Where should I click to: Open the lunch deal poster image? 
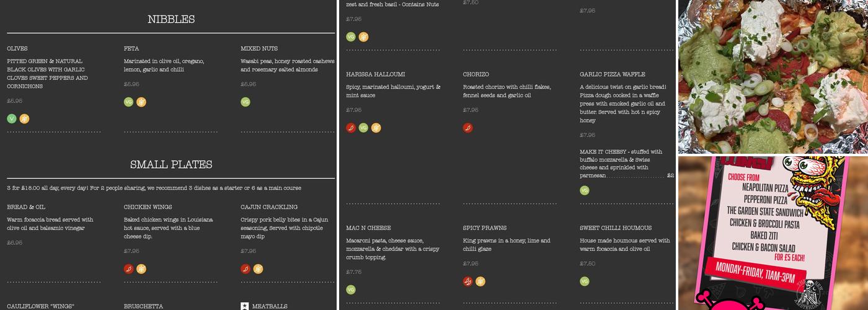point(773,233)
